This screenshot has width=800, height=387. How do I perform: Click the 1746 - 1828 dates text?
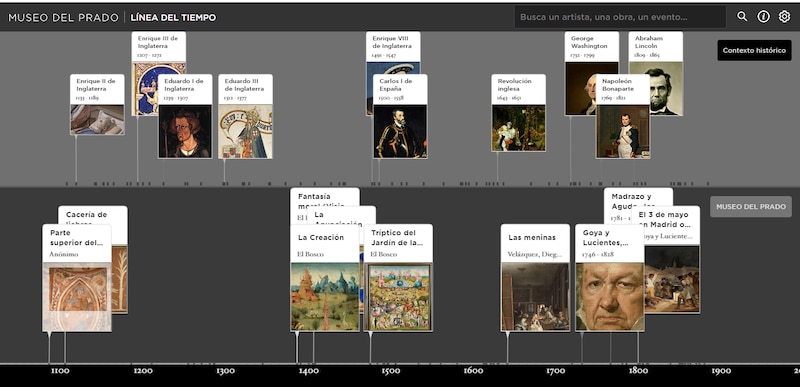pos(598,254)
